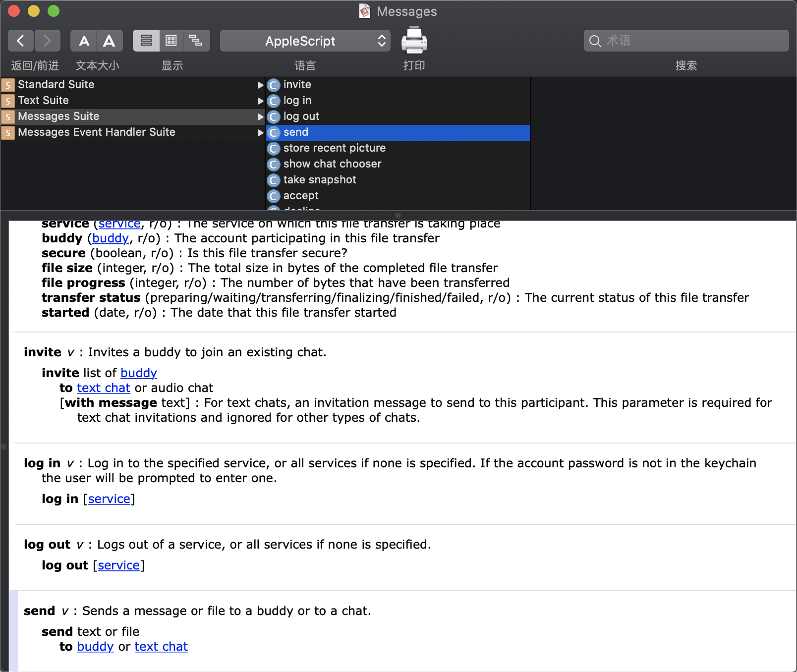Select the take snapshot command

[x=398, y=180]
